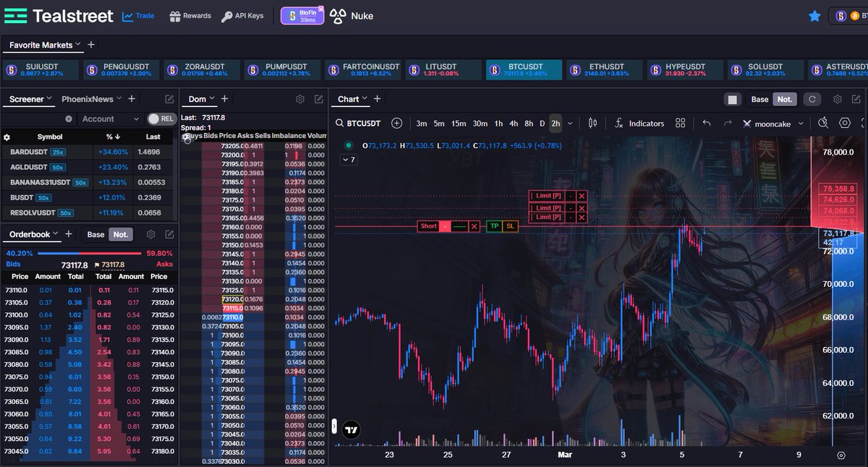
Task: Select the Chart tab
Action: [x=348, y=99]
